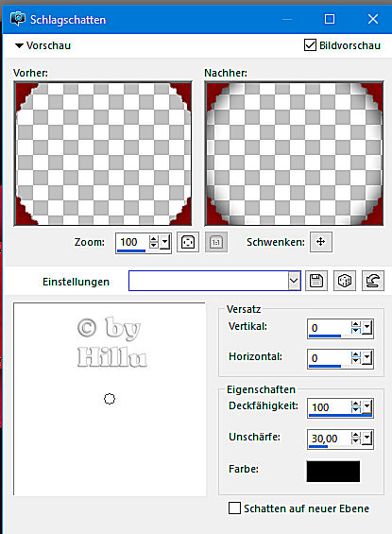392x534 pixels.
Task: Decrease the Horizontal value with down arrow
Action: click(355, 361)
